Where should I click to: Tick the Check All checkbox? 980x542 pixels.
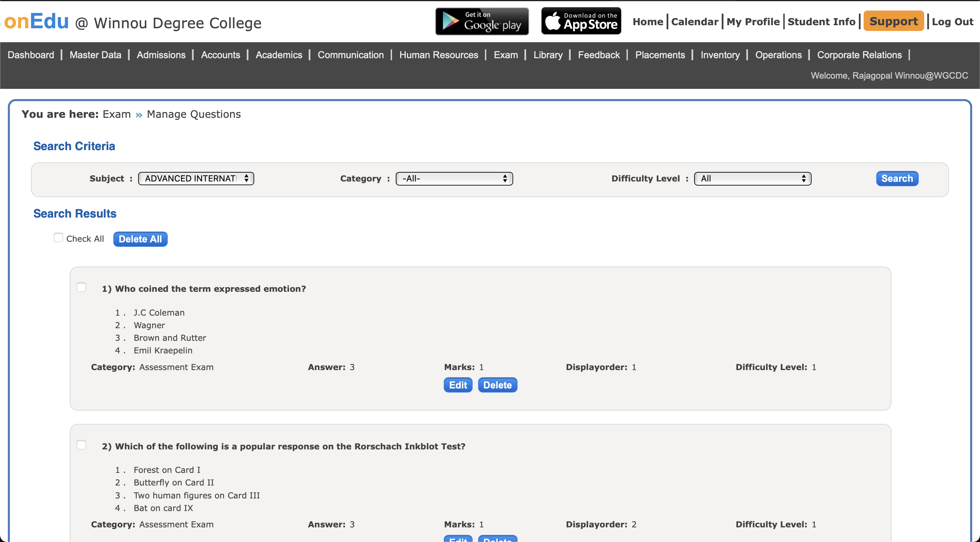tap(58, 238)
